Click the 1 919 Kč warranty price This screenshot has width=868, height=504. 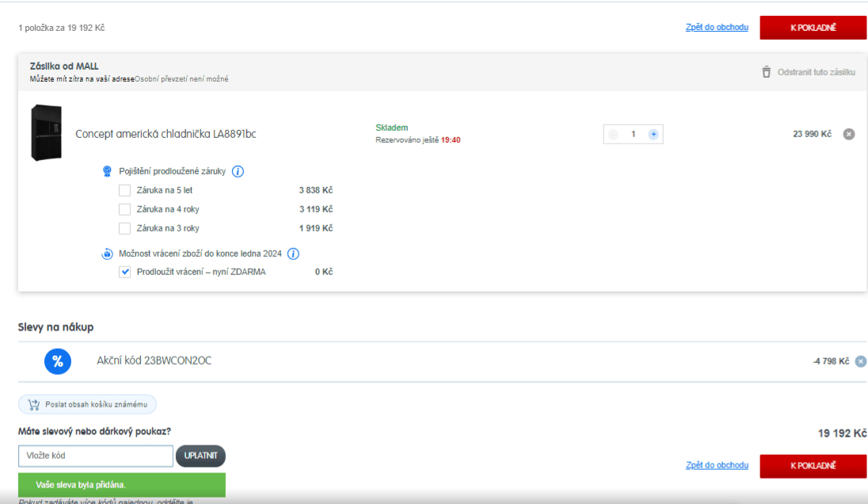[315, 228]
